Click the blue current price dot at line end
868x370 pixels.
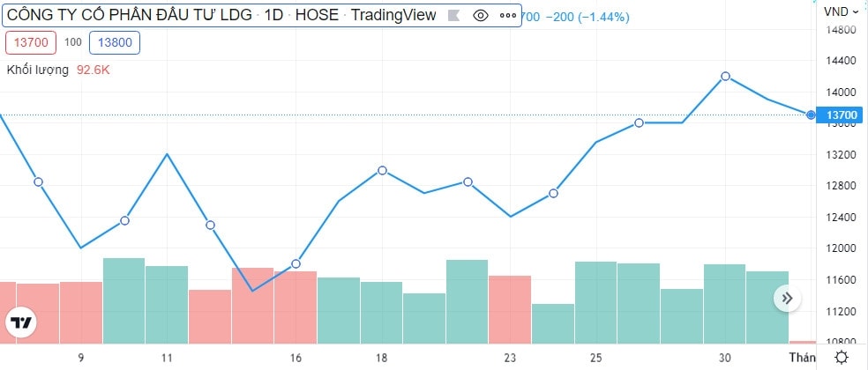[811, 115]
